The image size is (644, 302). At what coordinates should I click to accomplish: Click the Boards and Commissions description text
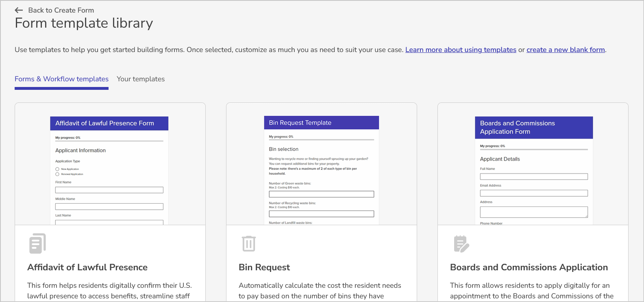click(x=532, y=291)
